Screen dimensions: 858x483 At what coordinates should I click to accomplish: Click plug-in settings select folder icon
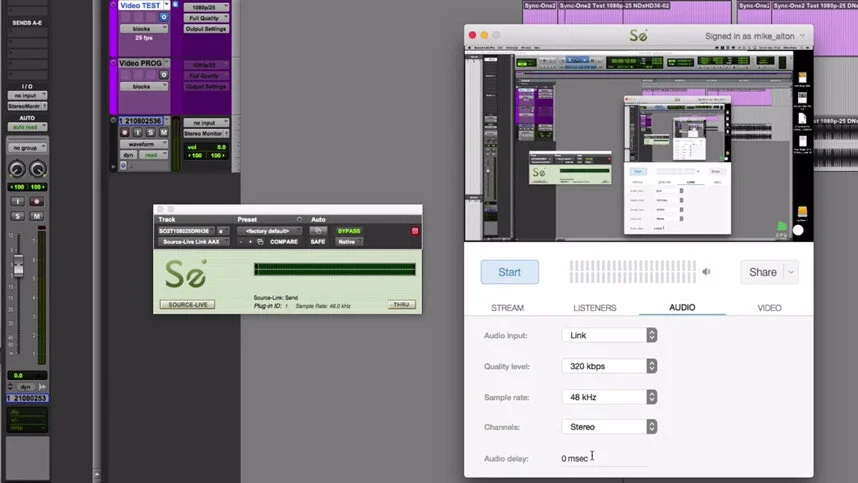pyautogui.click(x=260, y=242)
